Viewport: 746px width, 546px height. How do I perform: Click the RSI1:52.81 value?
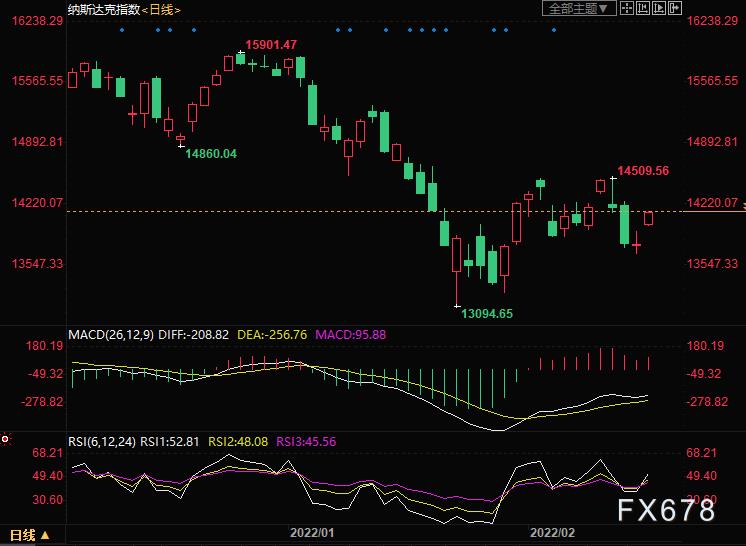pos(169,442)
